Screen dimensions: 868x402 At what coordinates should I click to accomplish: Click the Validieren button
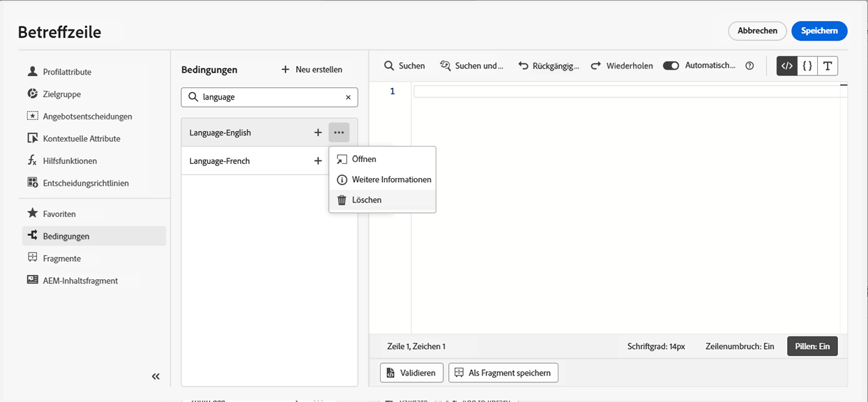pyautogui.click(x=411, y=373)
